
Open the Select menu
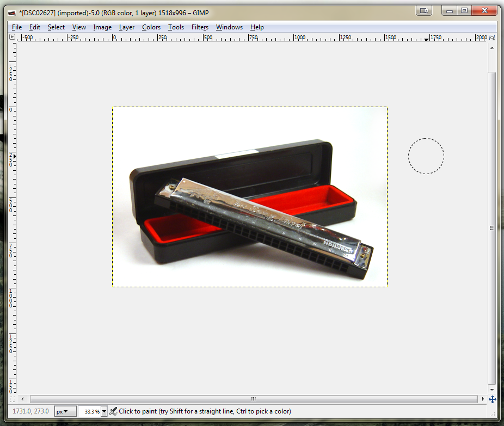coord(56,27)
